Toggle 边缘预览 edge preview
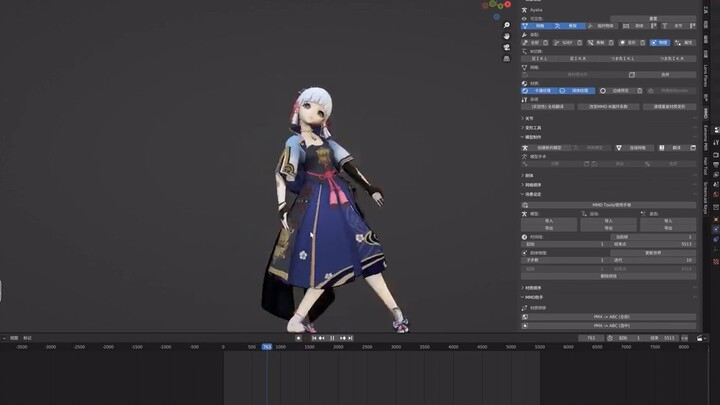Screen dimensions: 720x405 coord(617,90)
